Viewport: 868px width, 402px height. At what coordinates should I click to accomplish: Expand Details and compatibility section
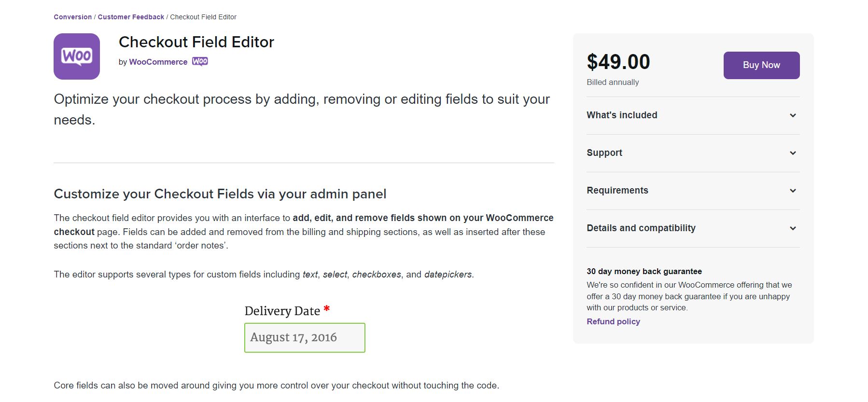click(x=693, y=228)
